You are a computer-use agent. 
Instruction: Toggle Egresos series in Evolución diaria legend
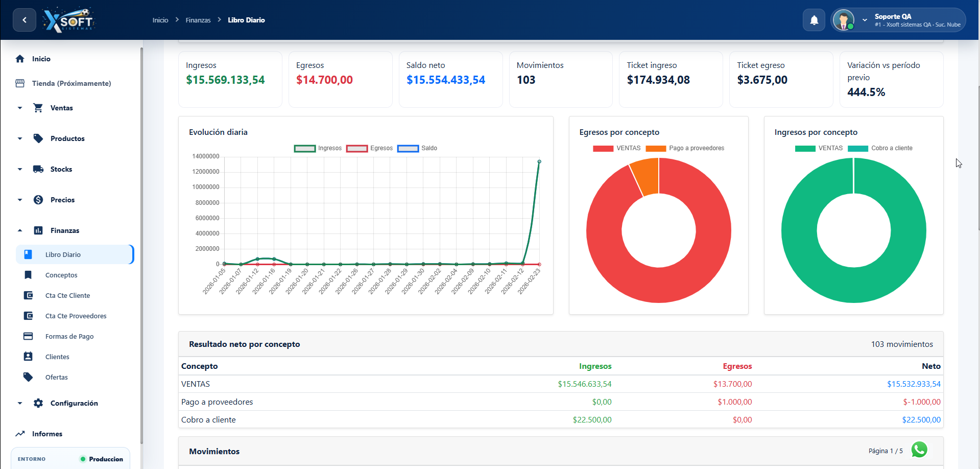pyautogui.click(x=370, y=148)
